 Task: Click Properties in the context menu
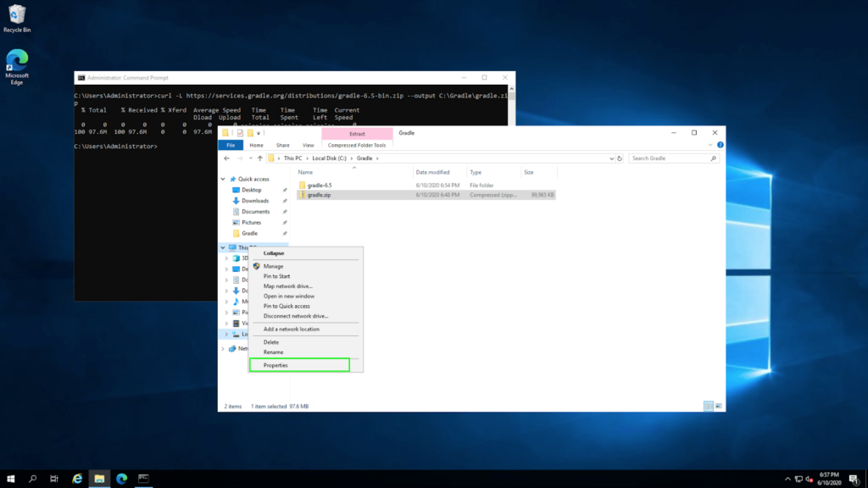(x=275, y=365)
